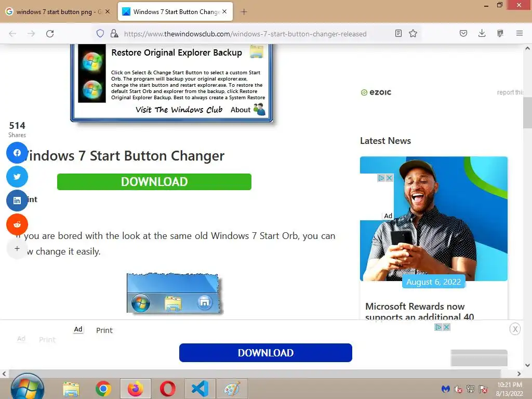Switch to Firefox taskbar button
The width and height of the screenshot is (532, 399).
pyautogui.click(x=136, y=389)
